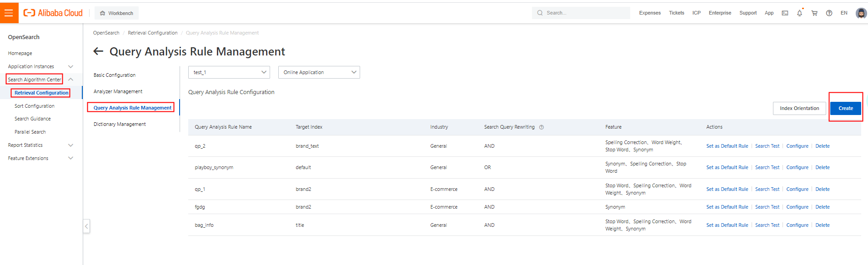
Task: Open the notifications bell
Action: pos(799,13)
